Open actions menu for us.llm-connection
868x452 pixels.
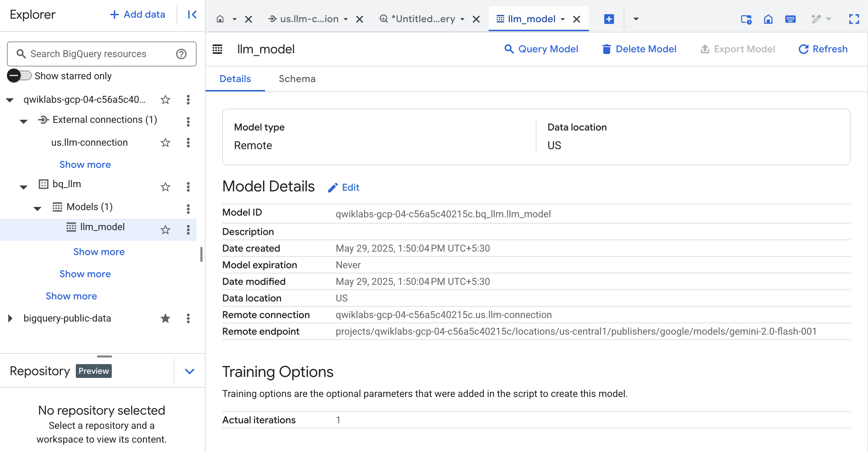(188, 143)
